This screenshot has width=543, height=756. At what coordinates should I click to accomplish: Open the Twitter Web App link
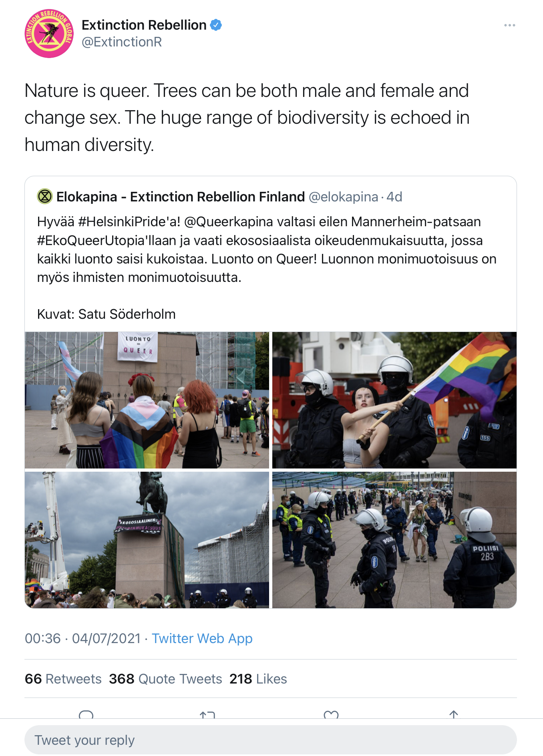(202, 638)
